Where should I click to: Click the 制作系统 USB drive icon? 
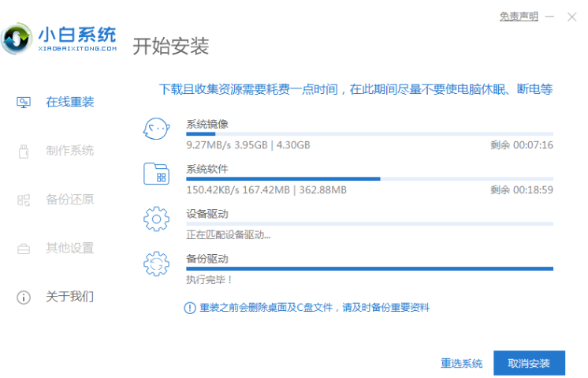point(24,151)
